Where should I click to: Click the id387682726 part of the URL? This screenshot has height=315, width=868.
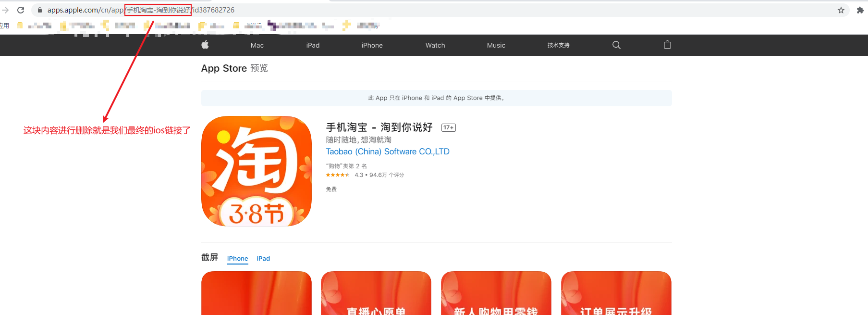pyautogui.click(x=214, y=10)
